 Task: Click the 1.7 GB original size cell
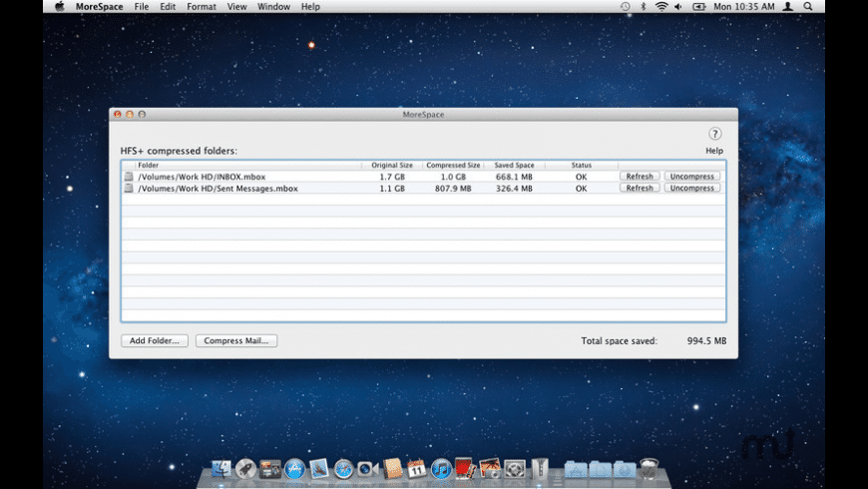click(392, 177)
